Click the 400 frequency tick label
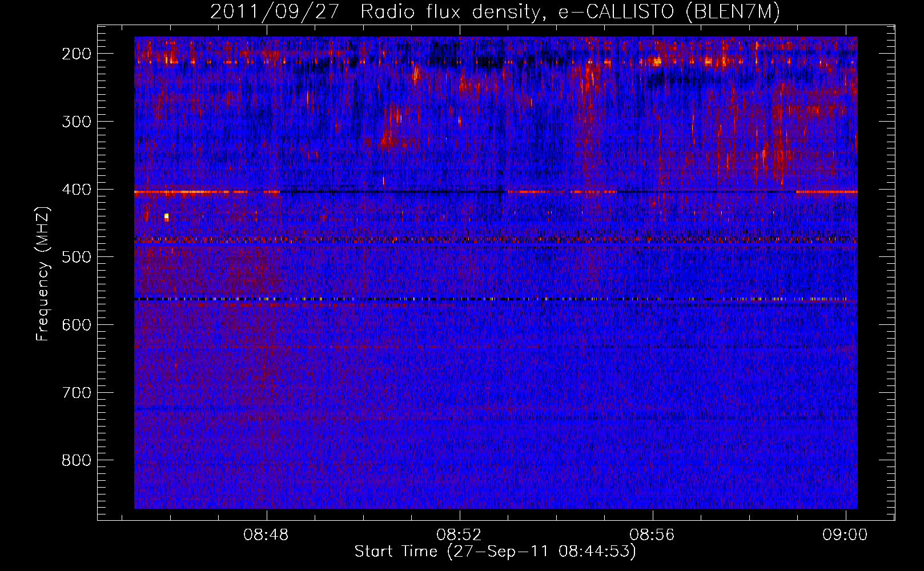 77,190
